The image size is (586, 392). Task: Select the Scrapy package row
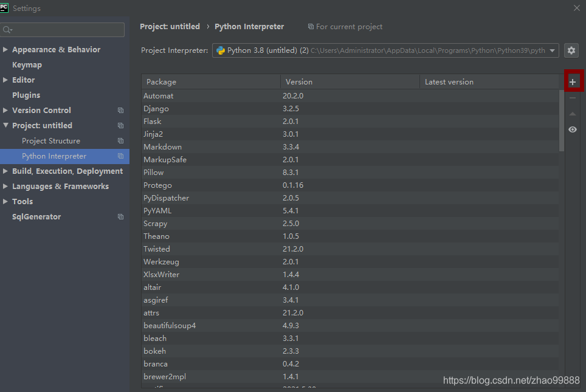[350, 223]
